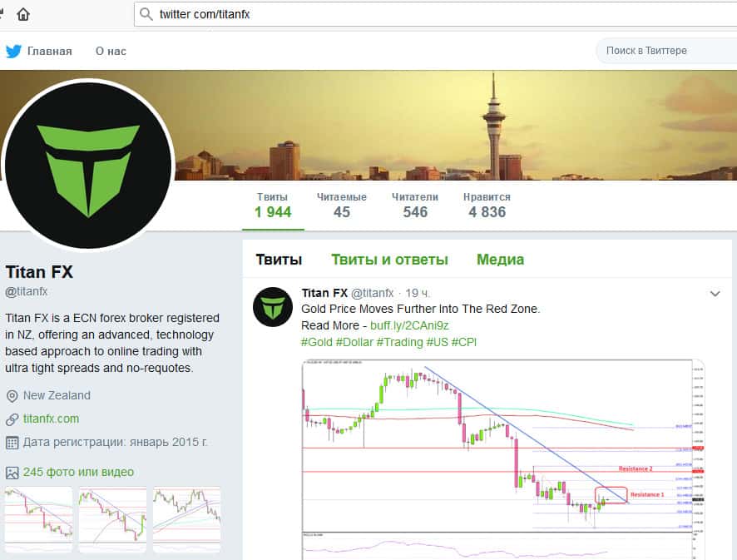Open the first media chart thumbnail
Image resolution: width=737 pixels, height=560 pixels.
coord(38,518)
